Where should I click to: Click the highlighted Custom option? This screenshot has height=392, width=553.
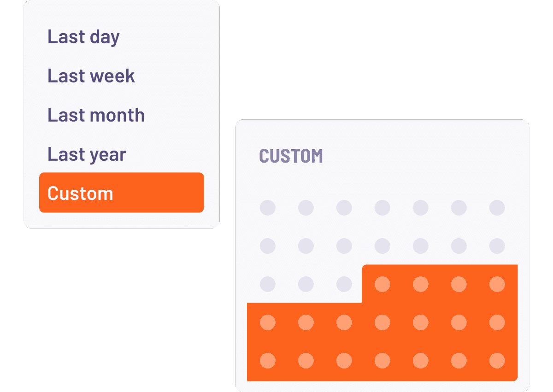click(x=121, y=193)
